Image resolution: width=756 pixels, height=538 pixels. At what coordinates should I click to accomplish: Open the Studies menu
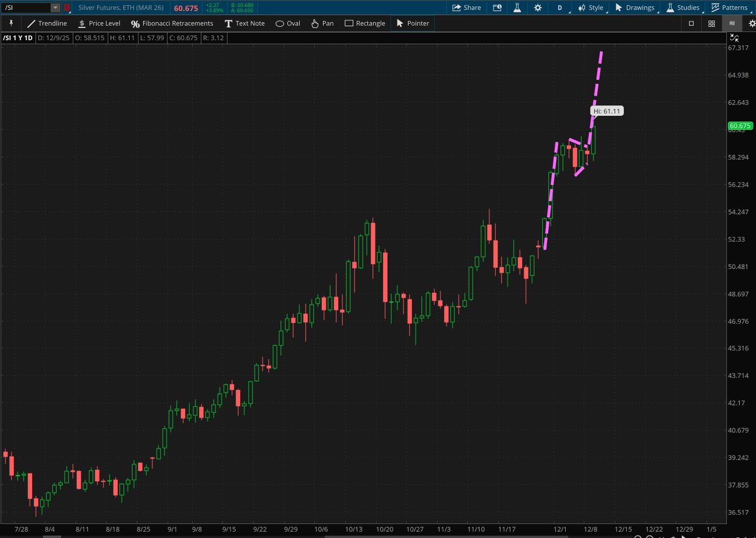(x=682, y=8)
